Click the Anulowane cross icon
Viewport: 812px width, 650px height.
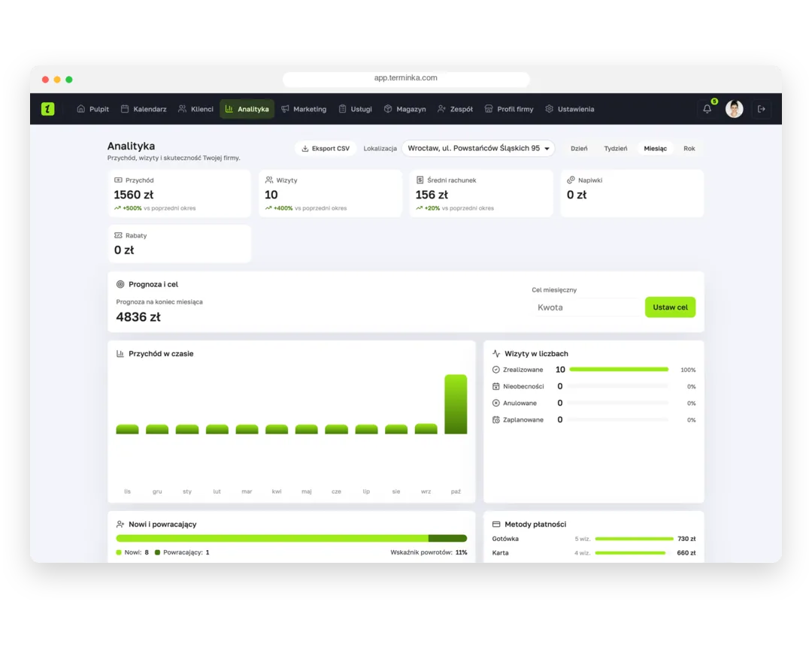tap(495, 403)
